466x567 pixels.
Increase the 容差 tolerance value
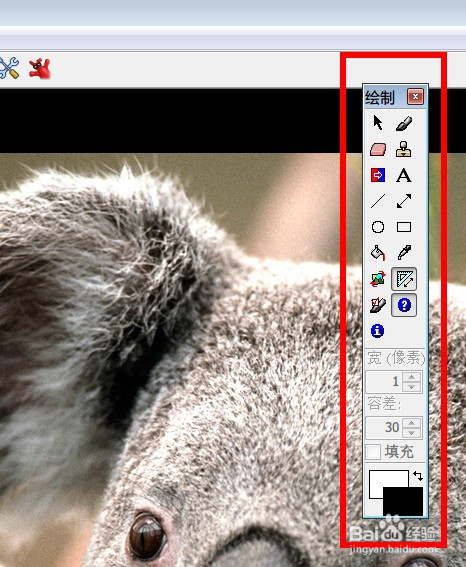click(411, 422)
